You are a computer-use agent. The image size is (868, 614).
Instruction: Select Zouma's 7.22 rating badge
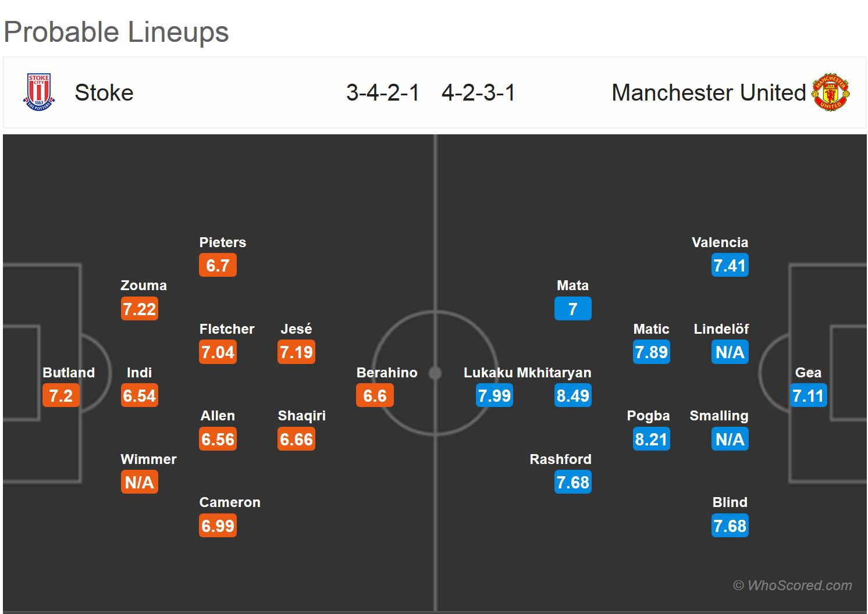[140, 309]
